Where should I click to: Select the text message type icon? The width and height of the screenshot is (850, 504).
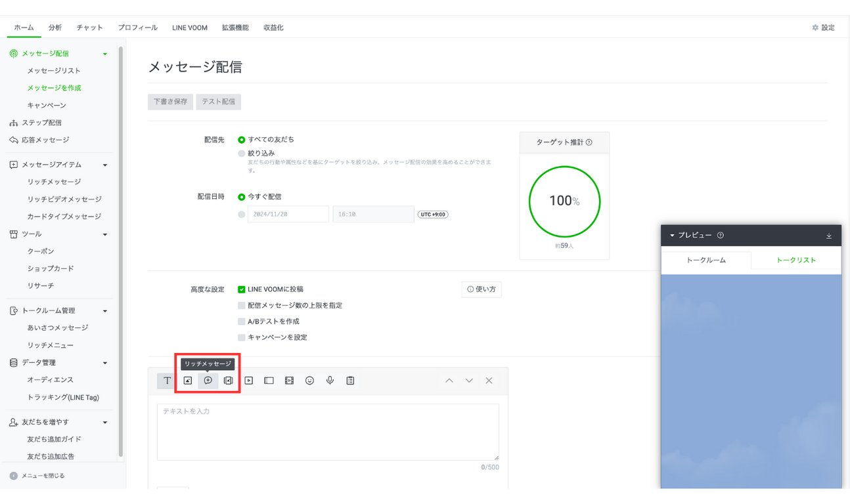(168, 381)
